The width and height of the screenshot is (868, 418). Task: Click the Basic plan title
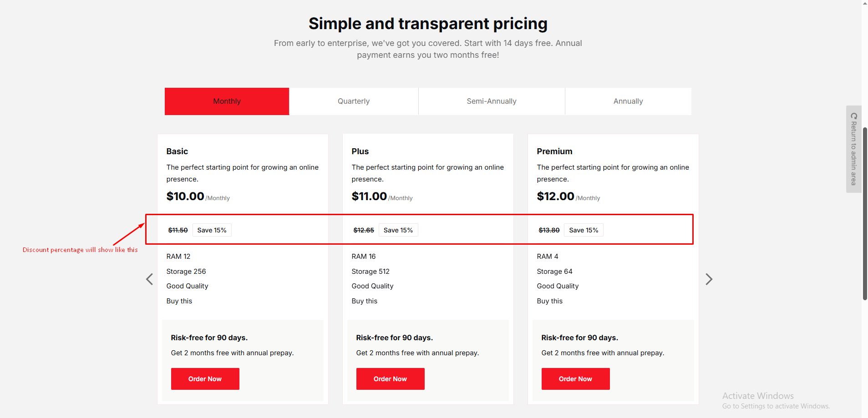click(177, 151)
